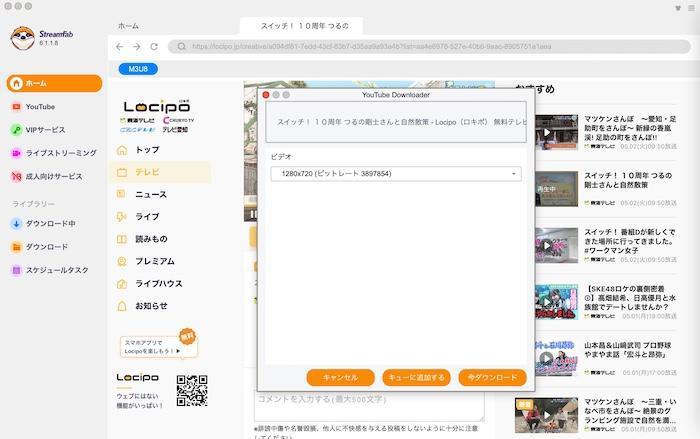Click the search magnifier icon in address bar

click(181, 46)
